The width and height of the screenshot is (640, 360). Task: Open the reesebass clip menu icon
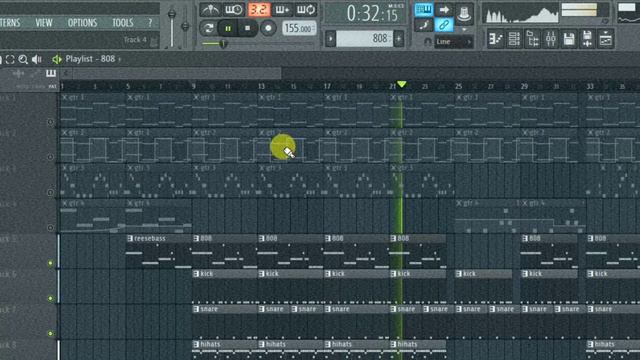[130, 238]
